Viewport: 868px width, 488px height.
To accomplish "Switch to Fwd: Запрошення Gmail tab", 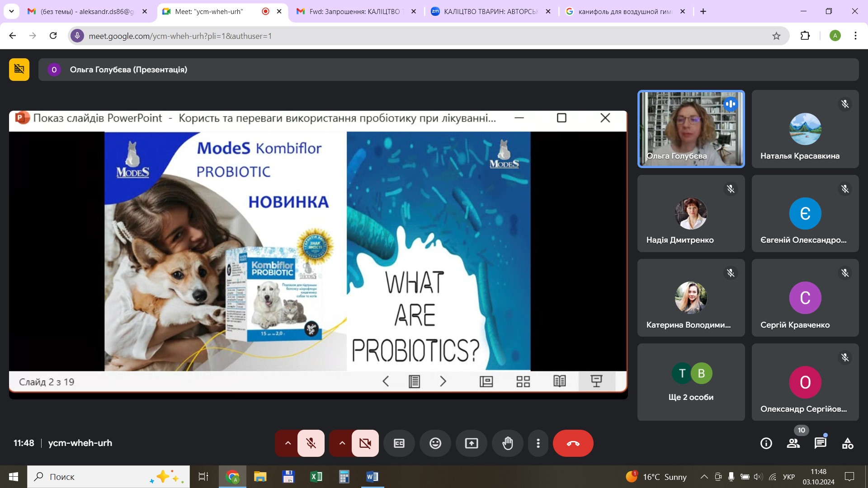I will pyautogui.click(x=356, y=11).
